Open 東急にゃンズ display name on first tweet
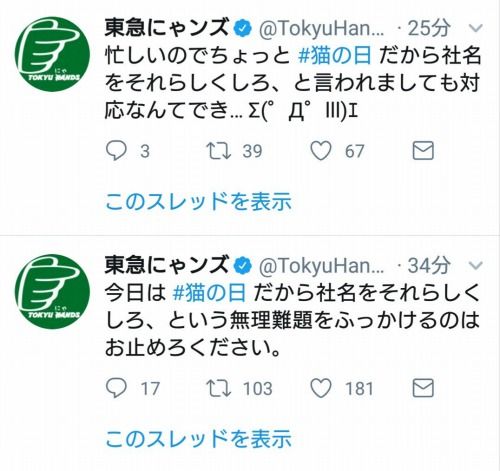The image size is (500, 471). pyautogui.click(x=167, y=28)
